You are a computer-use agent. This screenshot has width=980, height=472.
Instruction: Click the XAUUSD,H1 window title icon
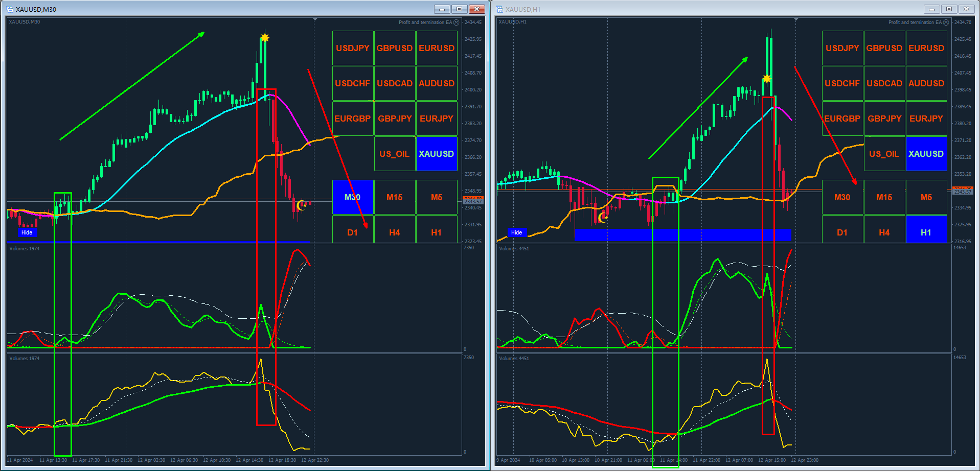pos(499,9)
